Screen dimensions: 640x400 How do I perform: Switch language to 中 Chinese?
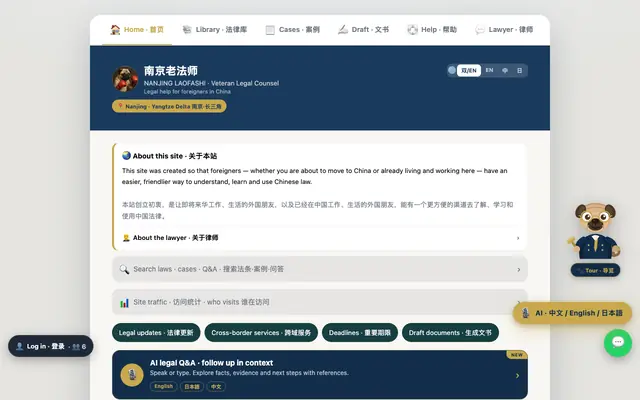coord(505,70)
